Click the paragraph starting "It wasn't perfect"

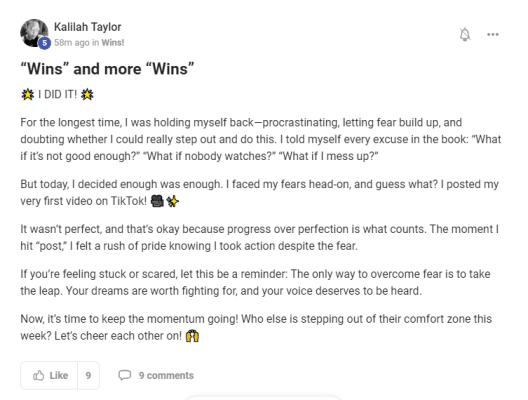tap(260, 237)
